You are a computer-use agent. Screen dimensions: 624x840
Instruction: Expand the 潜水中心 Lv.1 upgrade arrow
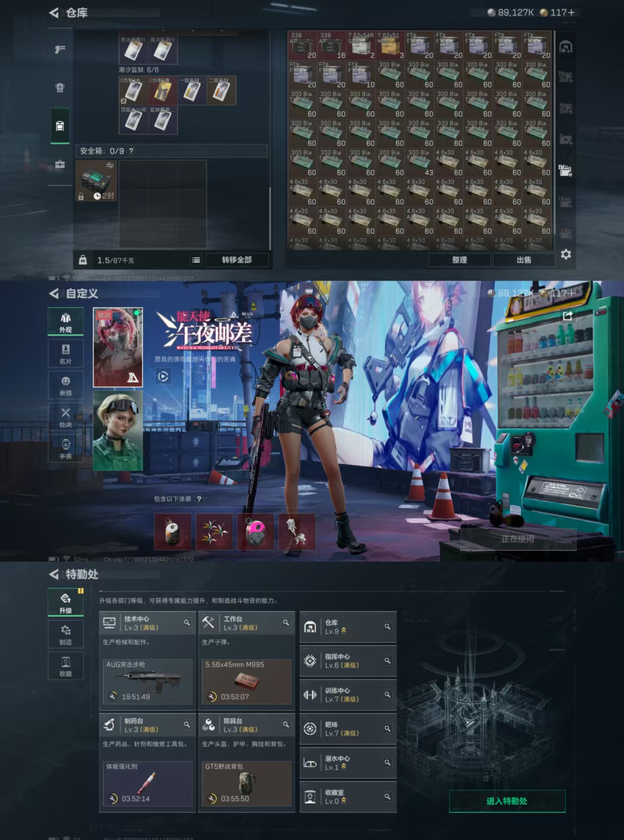(x=344, y=767)
